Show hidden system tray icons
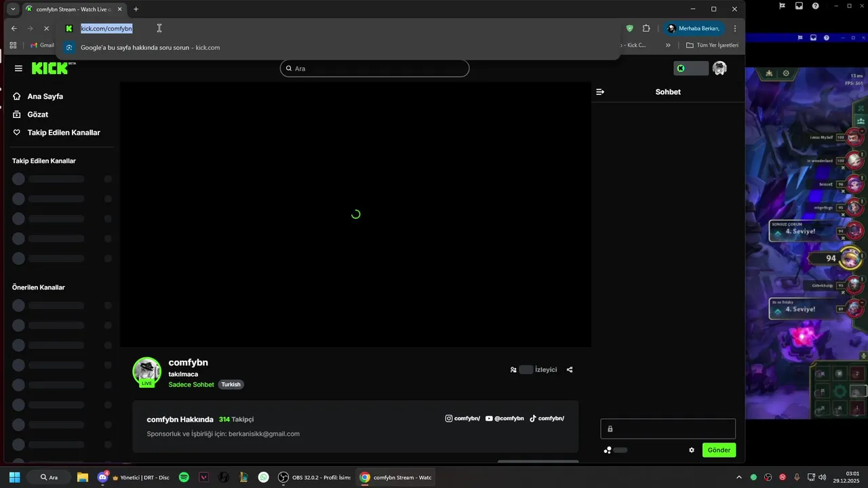The height and width of the screenshot is (488, 868). (x=739, y=477)
